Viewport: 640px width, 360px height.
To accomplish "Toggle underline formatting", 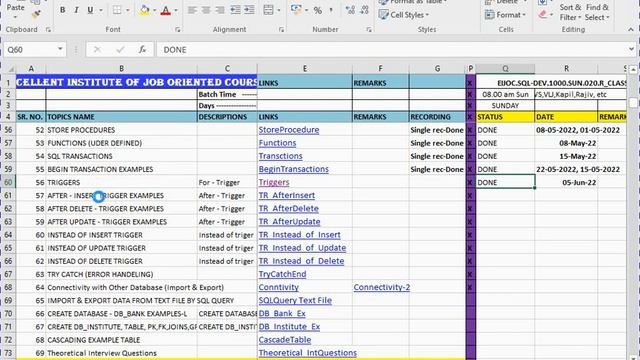I will 90,10.
